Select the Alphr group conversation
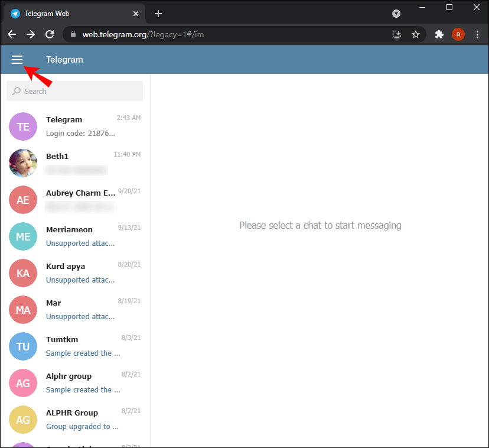The height and width of the screenshot is (448, 489). pyautogui.click(x=77, y=382)
